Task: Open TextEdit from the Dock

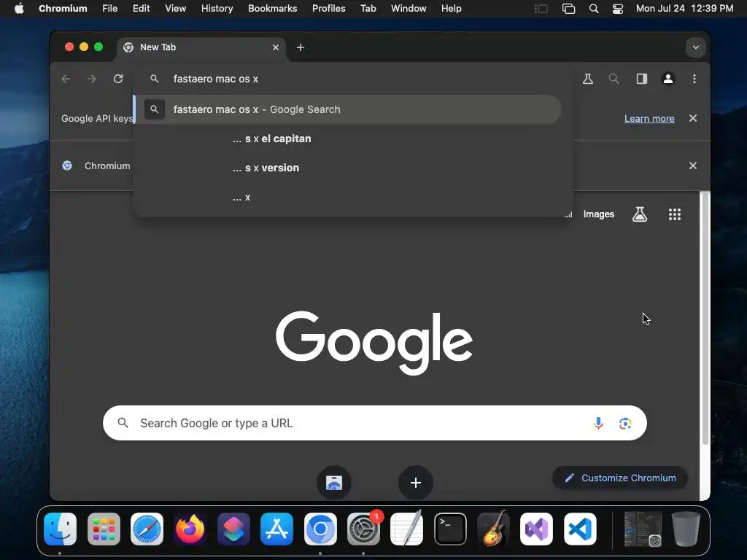Action: (x=406, y=529)
